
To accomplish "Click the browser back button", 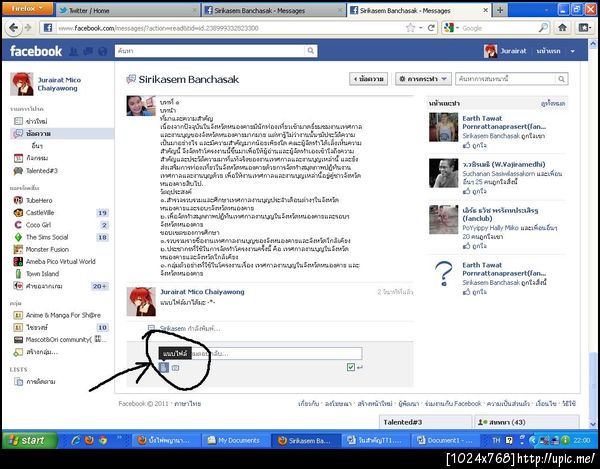I will 13,28.
